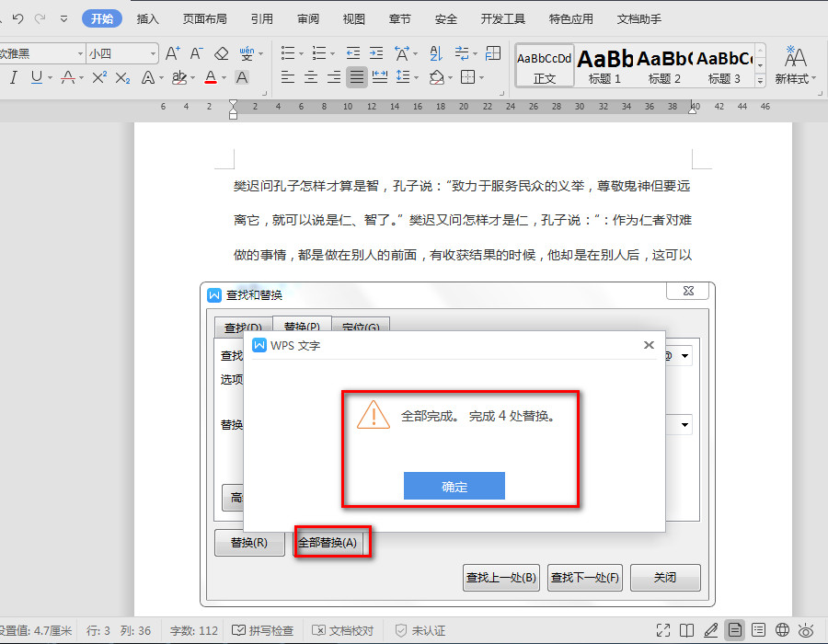This screenshot has height=644, width=828.
Task: Switch to the 引用 ribbon tab
Action: click(x=262, y=19)
